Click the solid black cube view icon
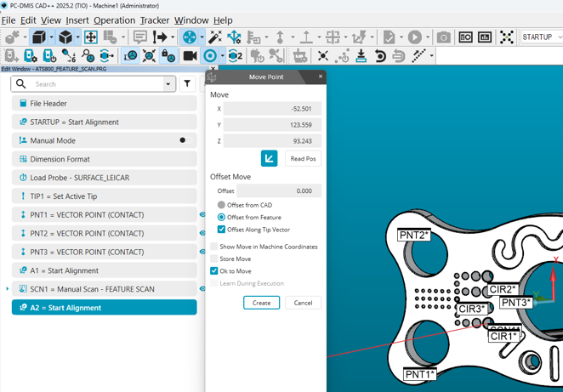 pyautogui.click(x=39, y=37)
